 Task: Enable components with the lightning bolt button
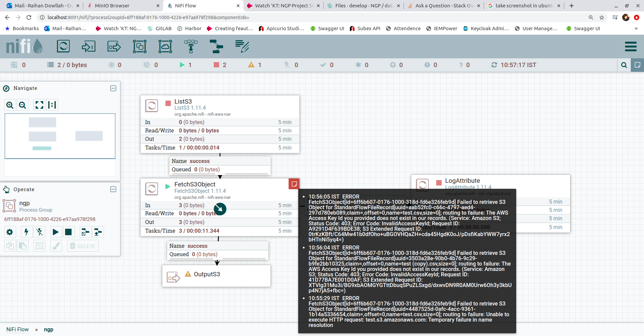click(x=26, y=232)
